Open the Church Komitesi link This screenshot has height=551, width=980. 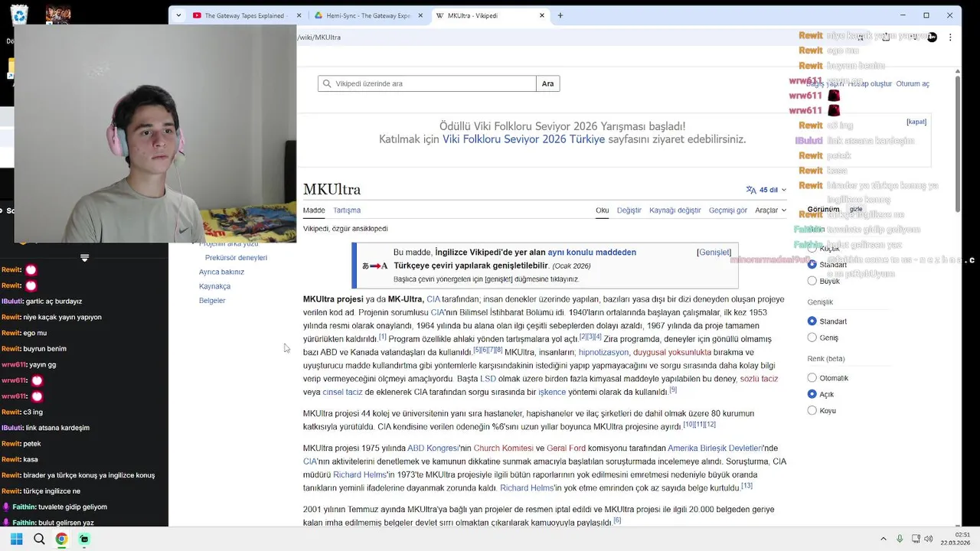tap(503, 448)
